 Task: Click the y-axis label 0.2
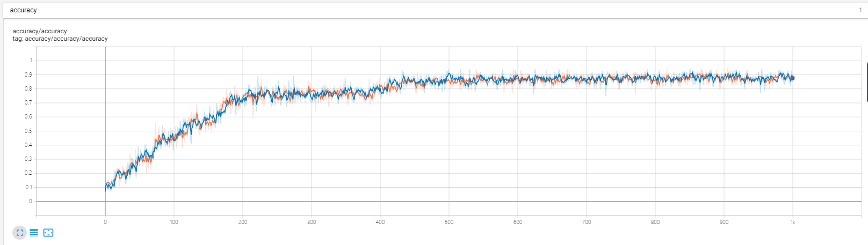tap(28, 173)
